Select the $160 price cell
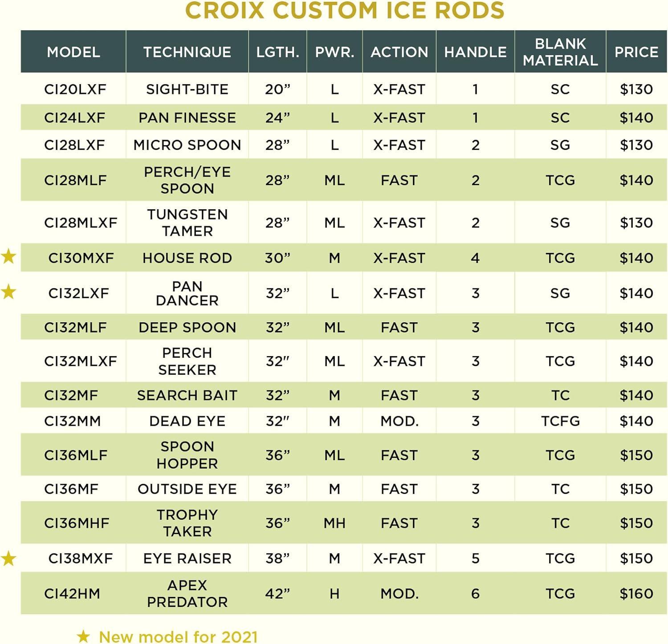Screen dimensions: 668x644 click(636, 594)
